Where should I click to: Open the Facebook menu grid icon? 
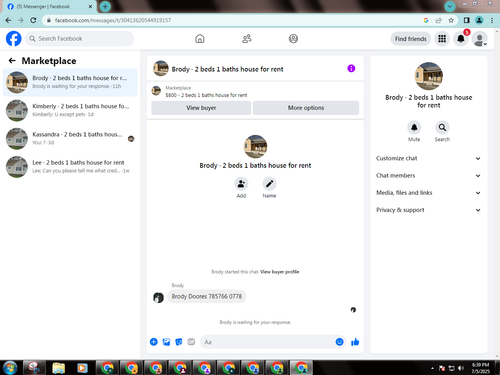[442, 39]
